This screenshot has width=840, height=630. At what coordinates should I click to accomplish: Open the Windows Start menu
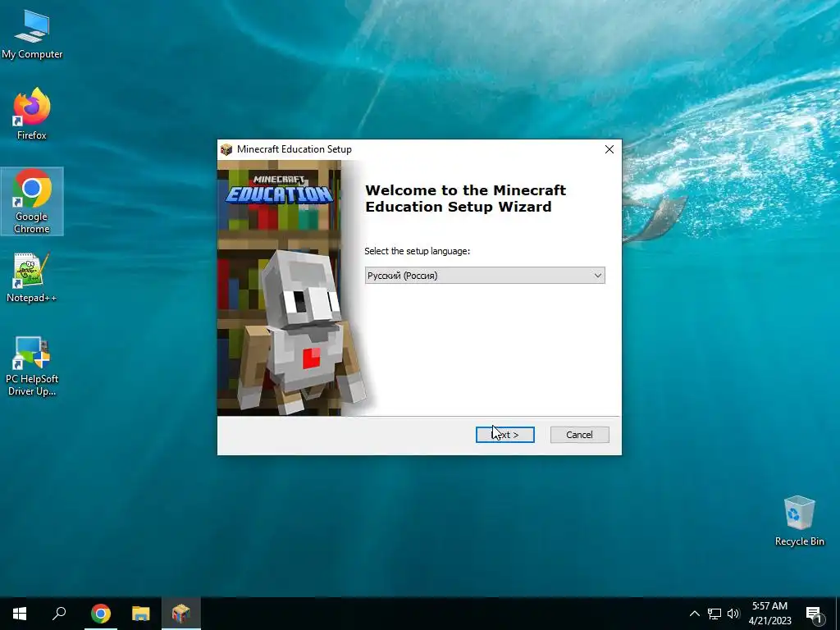tap(20, 614)
